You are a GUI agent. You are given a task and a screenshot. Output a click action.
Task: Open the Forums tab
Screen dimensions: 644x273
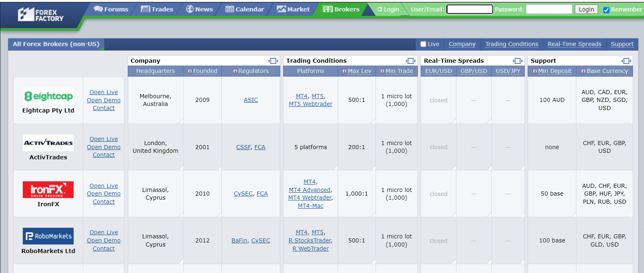click(x=111, y=9)
